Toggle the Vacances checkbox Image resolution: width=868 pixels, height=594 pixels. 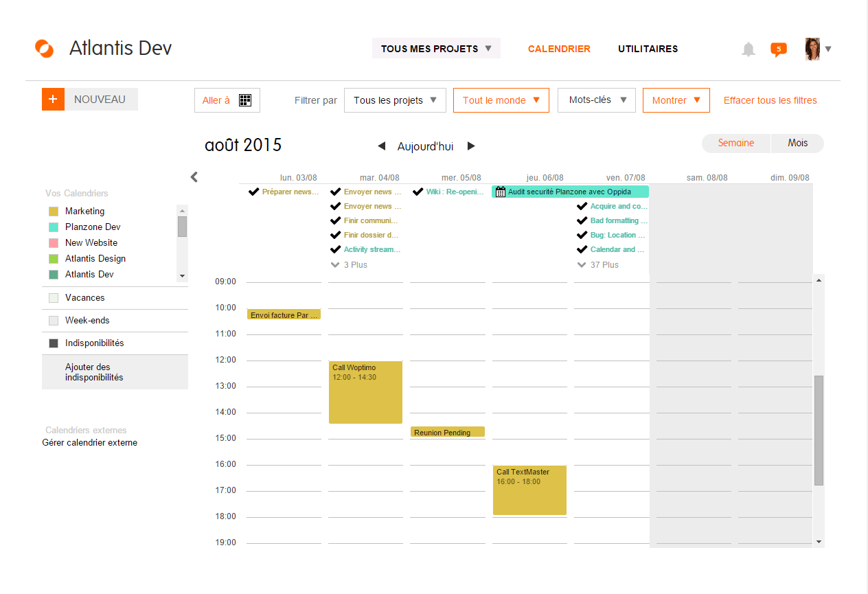54,298
